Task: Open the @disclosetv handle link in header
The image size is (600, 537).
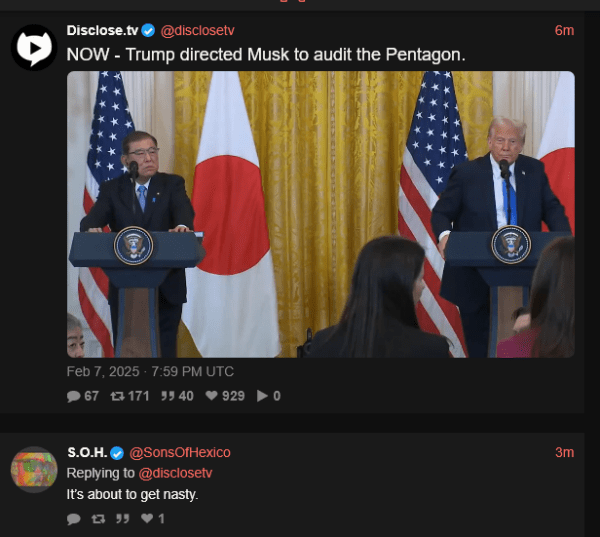Action: (x=197, y=31)
